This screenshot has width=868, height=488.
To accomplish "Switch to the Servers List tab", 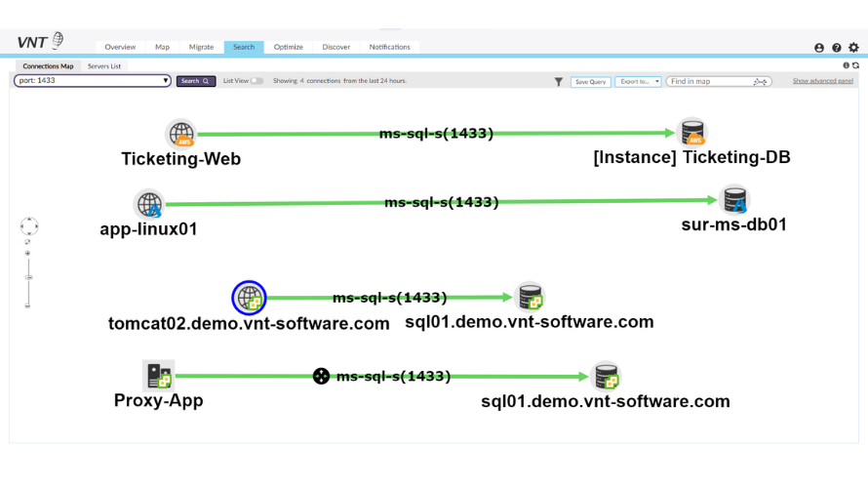I will (104, 66).
